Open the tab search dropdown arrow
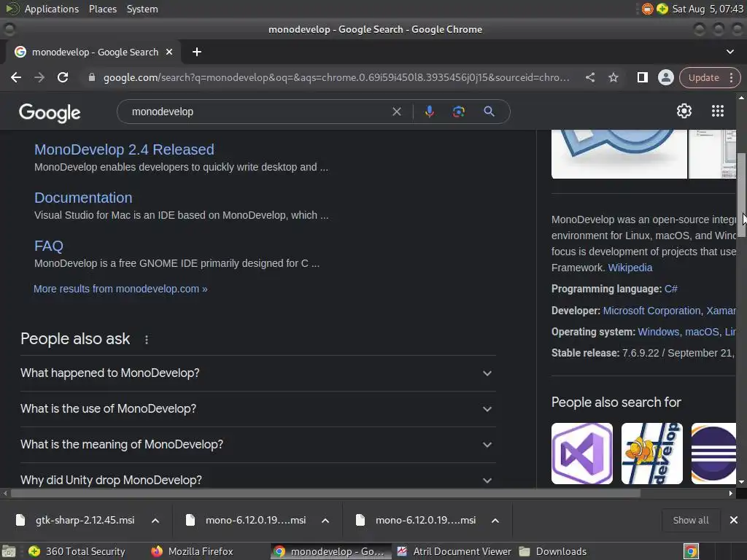The height and width of the screenshot is (560, 747). 729,52
